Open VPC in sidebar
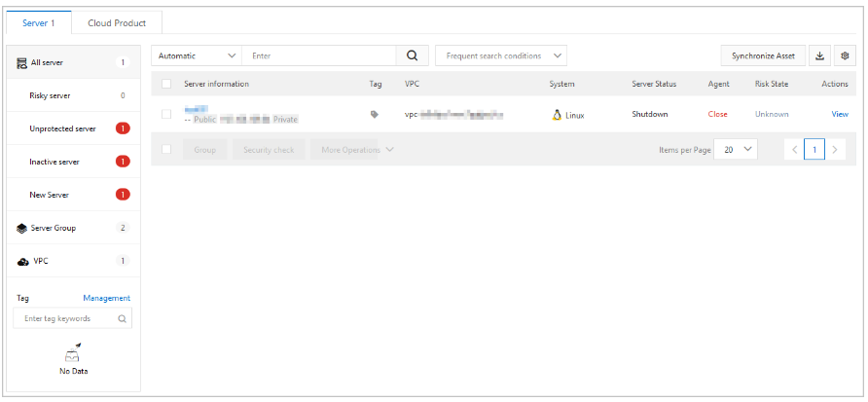 pos(74,261)
